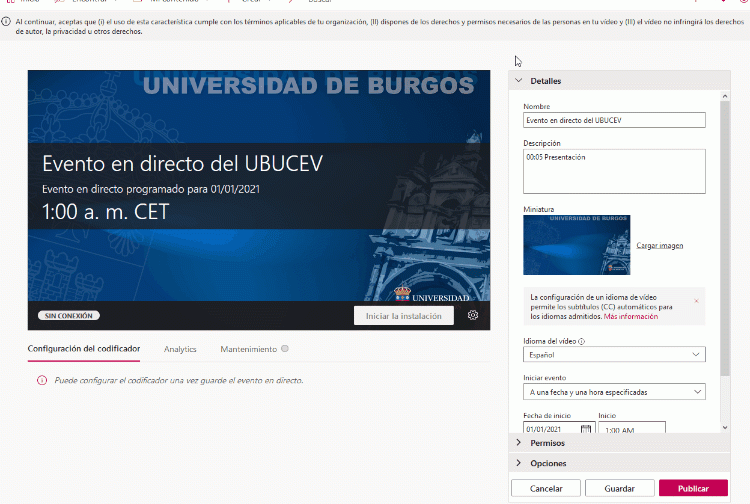Click the details panel scrollbar thumb
This screenshot has width=750, height=504.
coord(725,238)
